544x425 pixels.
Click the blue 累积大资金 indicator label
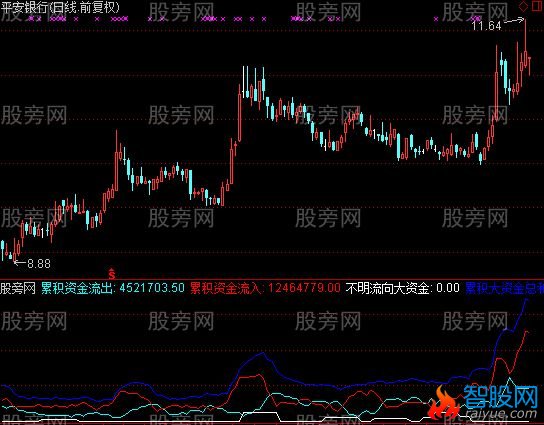pyautogui.click(x=504, y=288)
